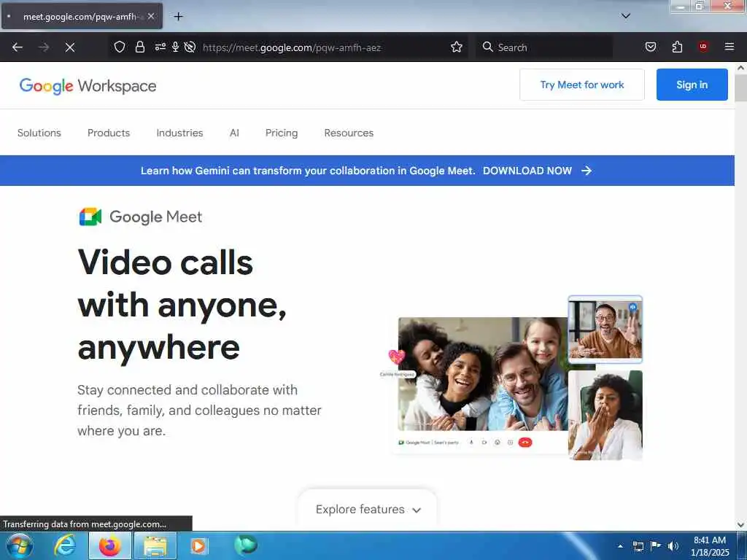Image resolution: width=747 pixels, height=560 pixels.
Task: Open Windows Explorer folder from taskbar
Action: 155,545
